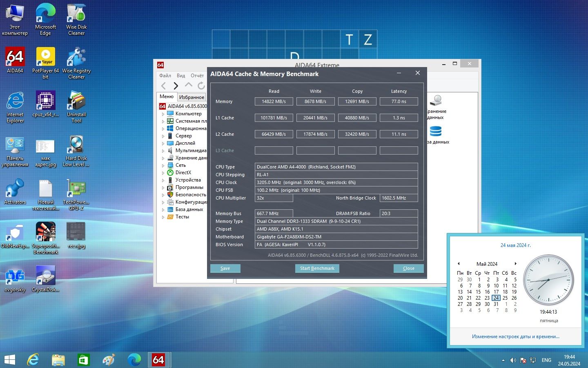Open the AIDA64 desktop shortcut

(15, 60)
